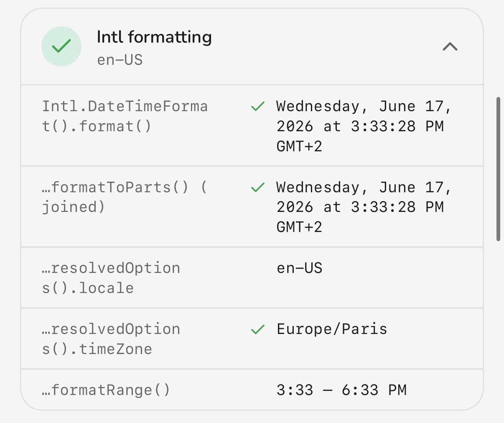The height and width of the screenshot is (423, 504).
Task: Click checkmark in the formatToParts() row
Action: [258, 187]
